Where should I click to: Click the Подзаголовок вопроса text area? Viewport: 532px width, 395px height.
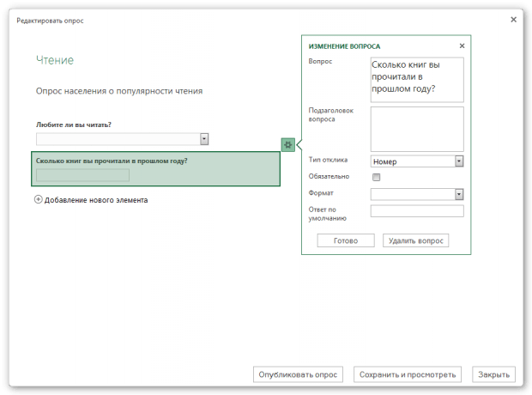[417, 129]
